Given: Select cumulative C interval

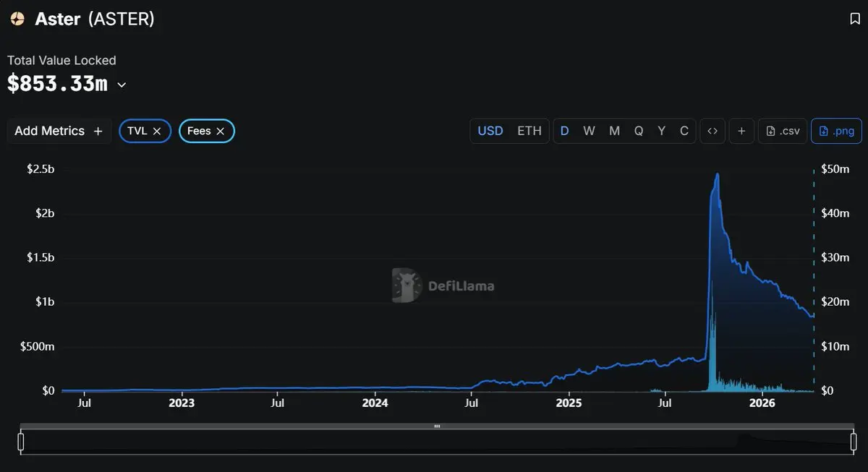Looking at the screenshot, I should pos(684,131).
